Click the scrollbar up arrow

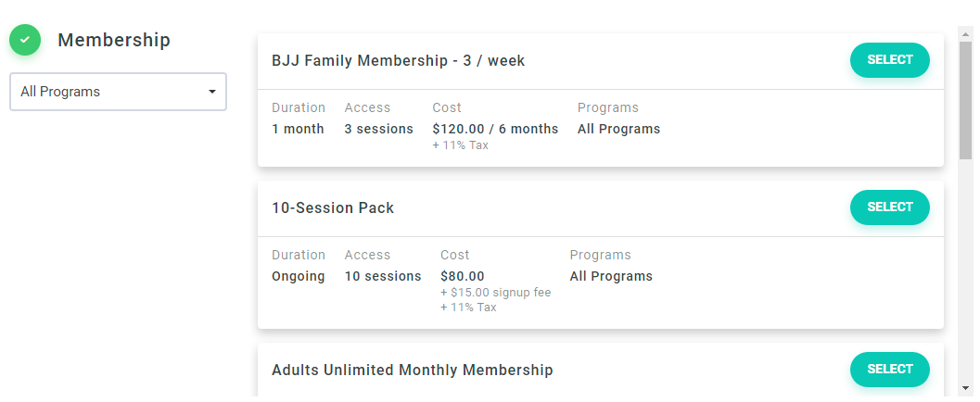[x=966, y=31]
